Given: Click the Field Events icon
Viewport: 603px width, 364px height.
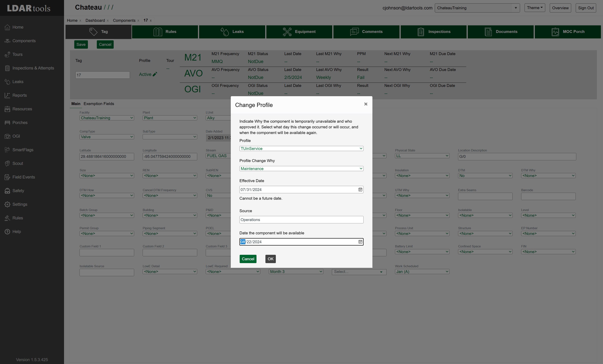Looking at the screenshot, I should pyautogui.click(x=7, y=177).
